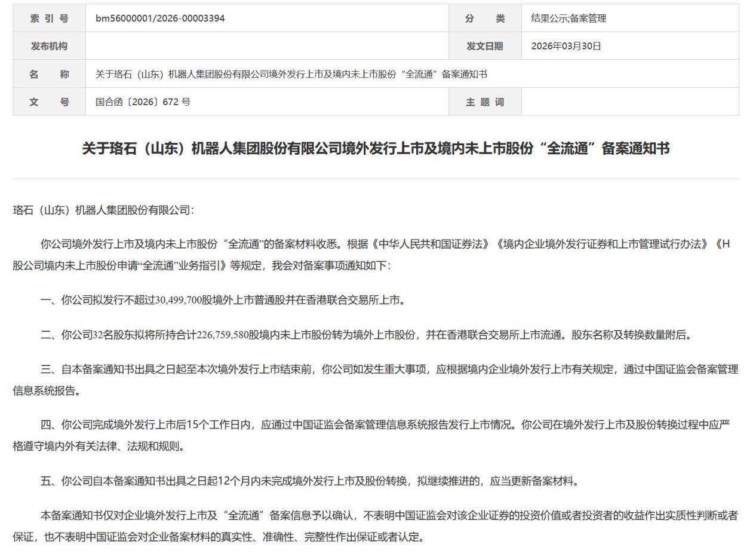Image resolution: width=756 pixels, height=560 pixels.
Task: Click the document name in the 名称 row
Action: pos(291,74)
